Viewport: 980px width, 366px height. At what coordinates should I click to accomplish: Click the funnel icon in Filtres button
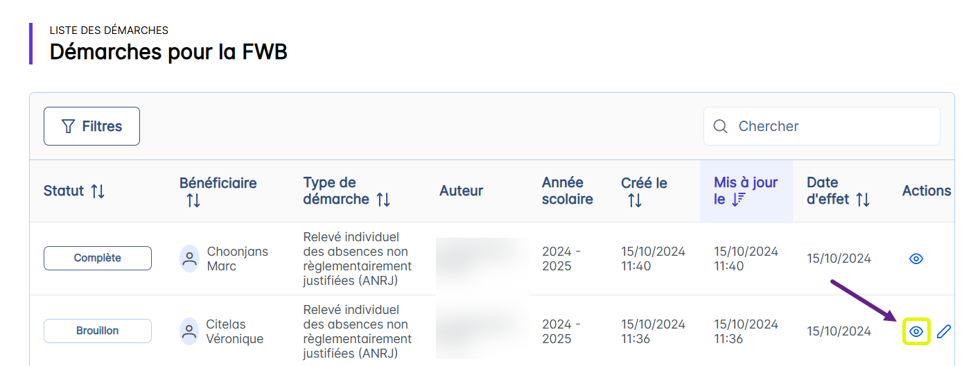click(68, 126)
